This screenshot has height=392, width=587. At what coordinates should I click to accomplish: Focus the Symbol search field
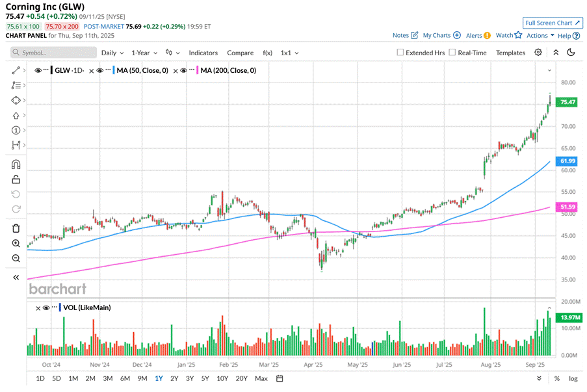pos(53,53)
